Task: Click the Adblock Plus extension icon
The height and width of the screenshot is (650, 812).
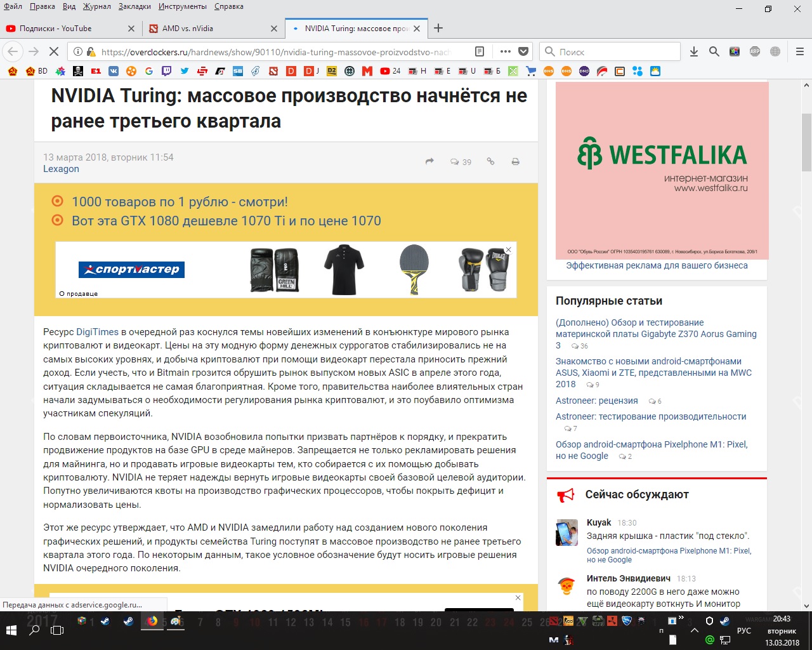Action: coord(755,51)
